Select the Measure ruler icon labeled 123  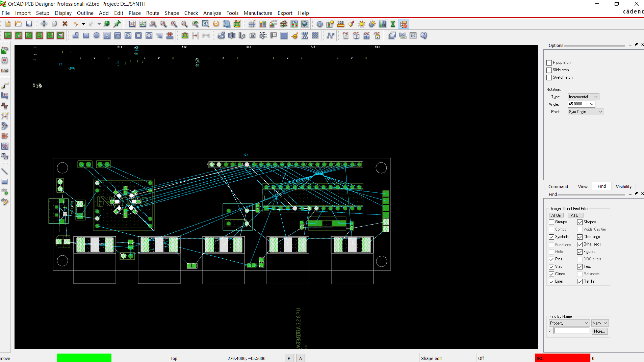tap(341, 24)
